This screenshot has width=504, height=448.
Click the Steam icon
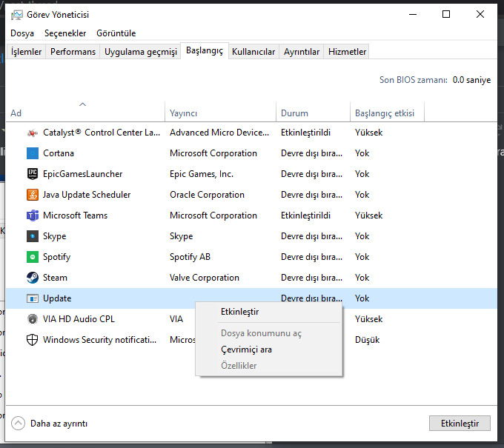pos(33,278)
